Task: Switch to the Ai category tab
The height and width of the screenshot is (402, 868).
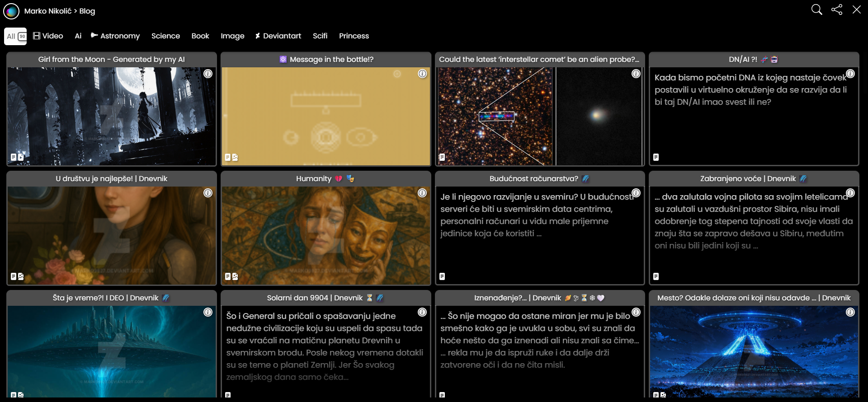Action: [78, 36]
